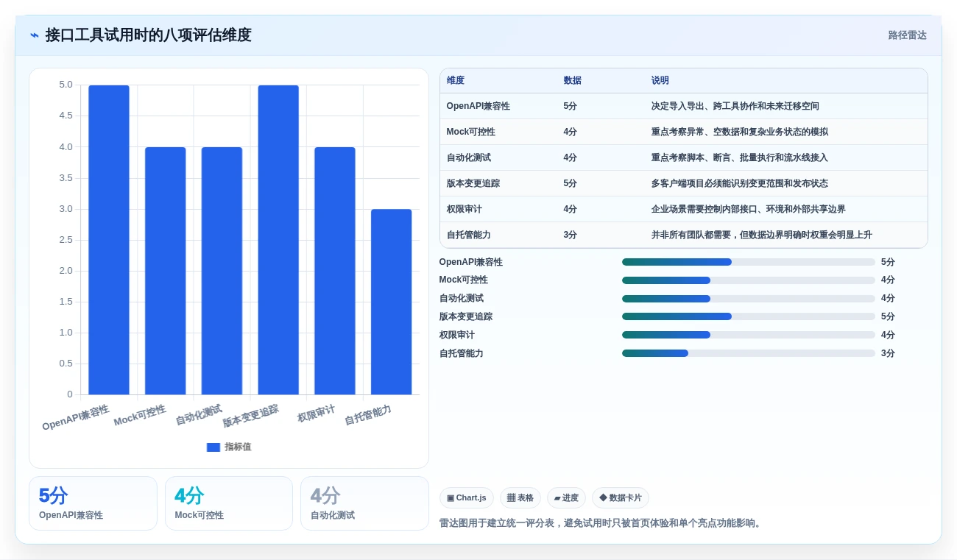957x560 pixels.
Task: Click the 路径雷达 label in header
Action: pos(907,35)
